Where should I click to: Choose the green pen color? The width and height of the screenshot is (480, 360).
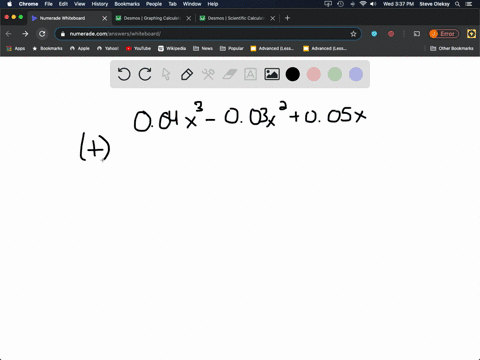(335, 74)
